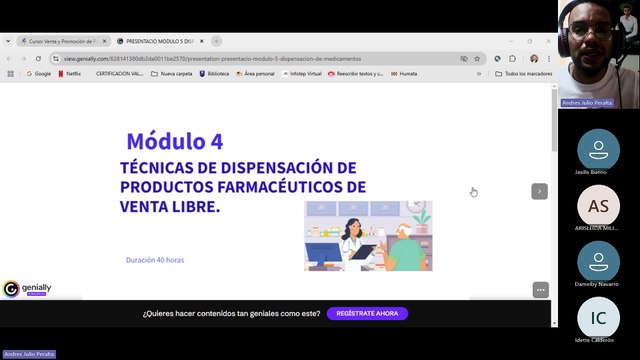Select the IC Idette Calderón avatar
This screenshot has height=360, width=640.
pos(598,318)
